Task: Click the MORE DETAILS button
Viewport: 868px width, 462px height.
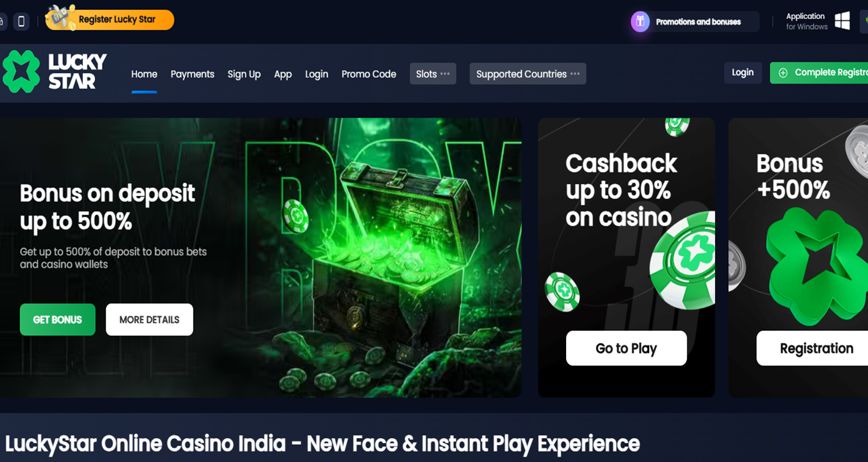Action: pos(149,319)
